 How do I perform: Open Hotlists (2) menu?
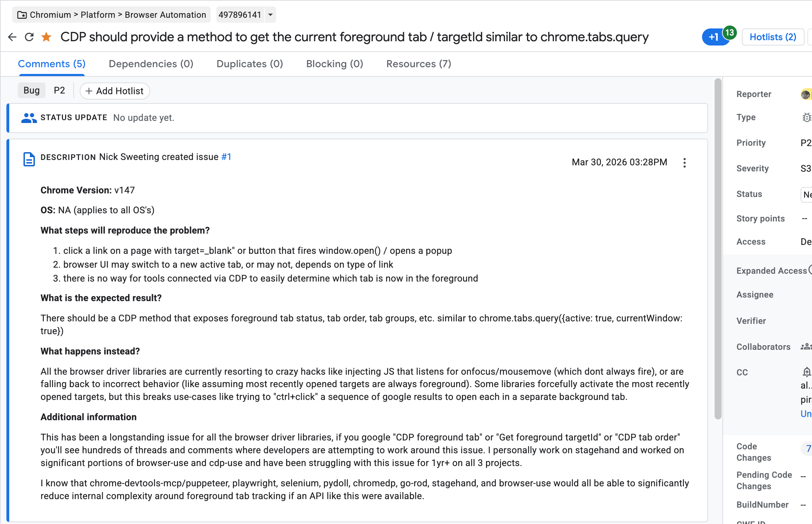[x=773, y=37]
